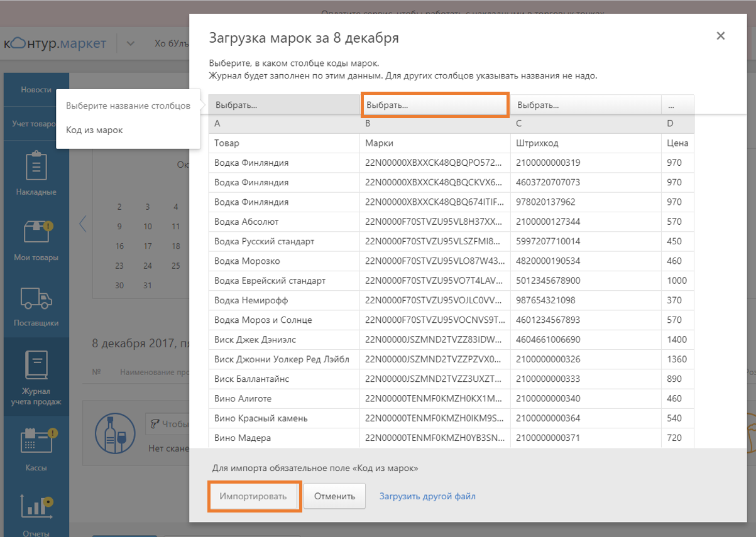Open Кассы cash register icon
Viewport: 756px width, 537px height.
[x=36, y=440]
